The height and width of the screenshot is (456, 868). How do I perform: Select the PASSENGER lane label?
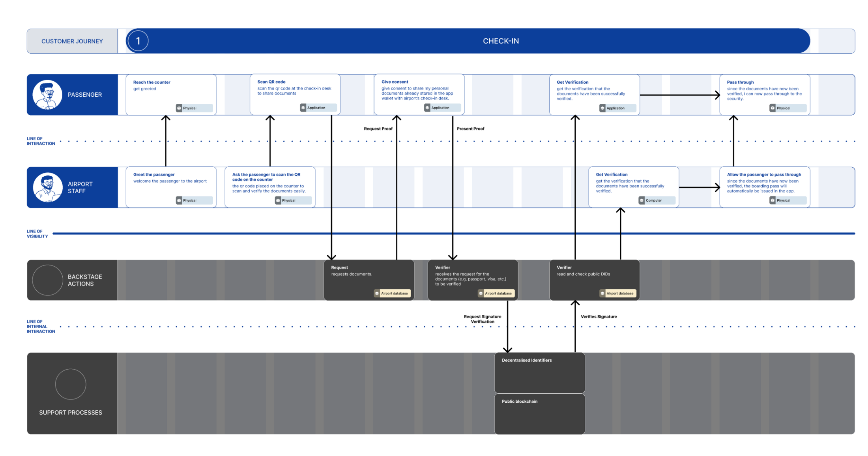[85, 95]
